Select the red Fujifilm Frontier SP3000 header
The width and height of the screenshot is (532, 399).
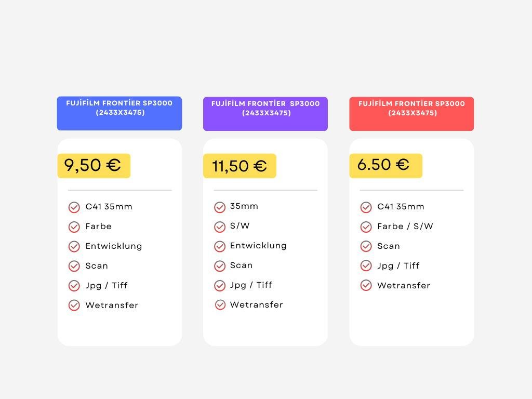point(411,114)
